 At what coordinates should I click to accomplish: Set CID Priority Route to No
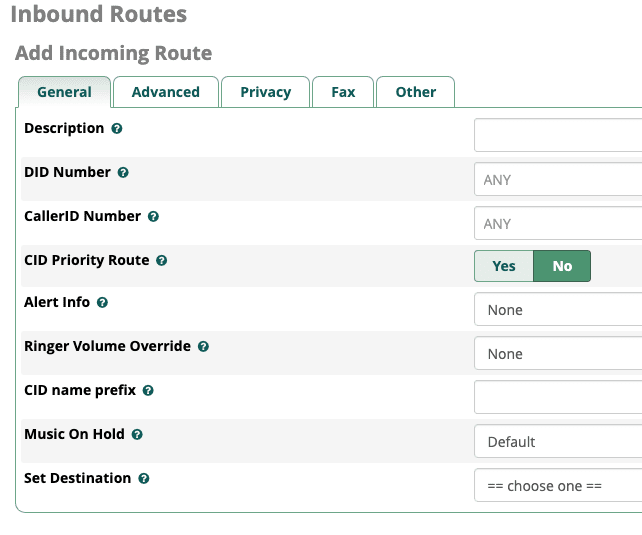(x=562, y=266)
